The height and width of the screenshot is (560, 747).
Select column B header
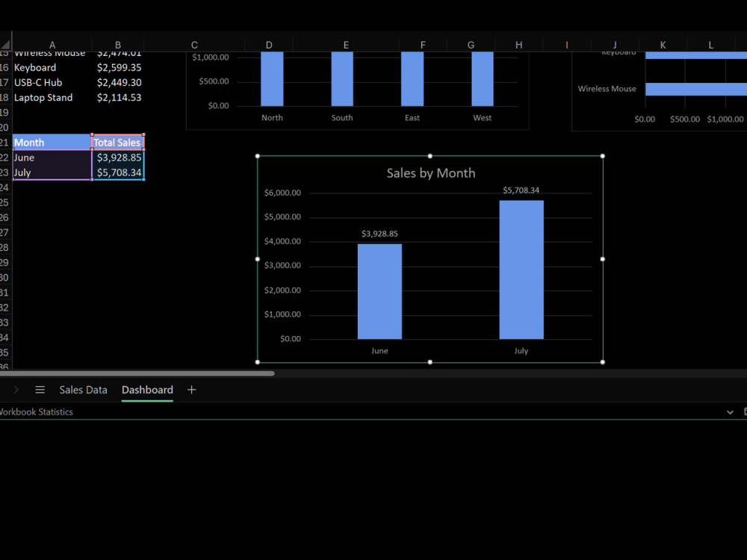(x=118, y=45)
